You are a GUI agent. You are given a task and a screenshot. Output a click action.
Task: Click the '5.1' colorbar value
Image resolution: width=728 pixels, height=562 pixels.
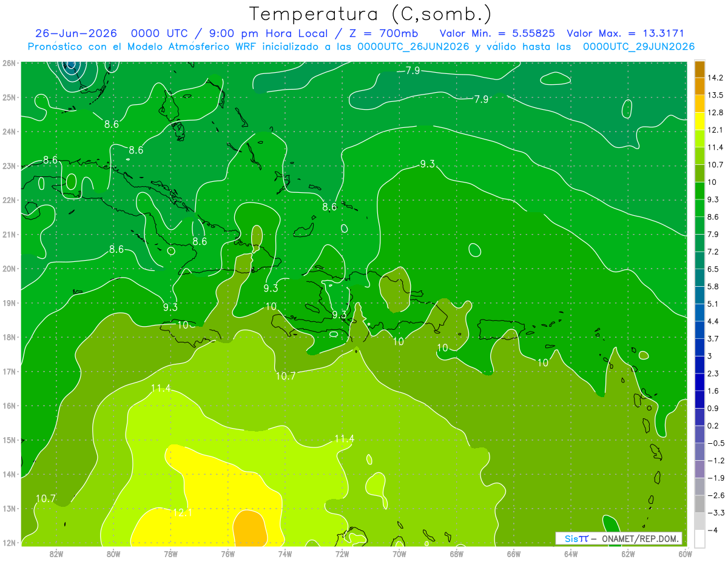pyautogui.click(x=714, y=303)
